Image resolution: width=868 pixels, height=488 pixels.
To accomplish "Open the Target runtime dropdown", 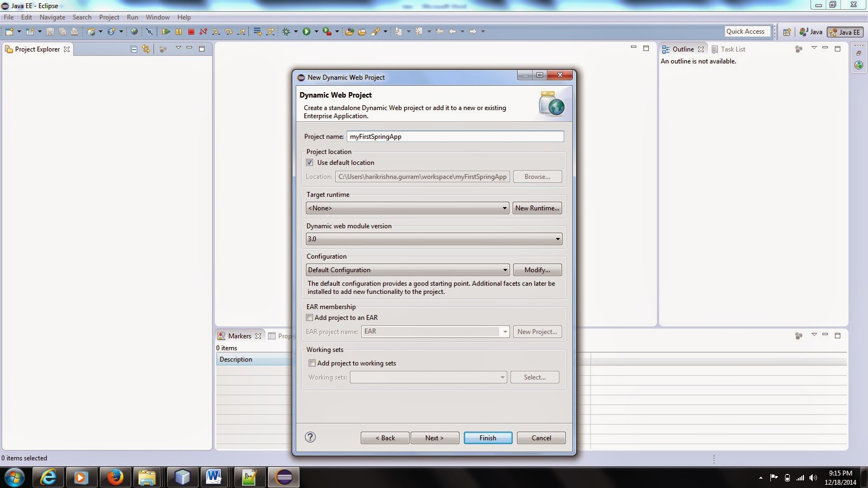I will coord(505,208).
